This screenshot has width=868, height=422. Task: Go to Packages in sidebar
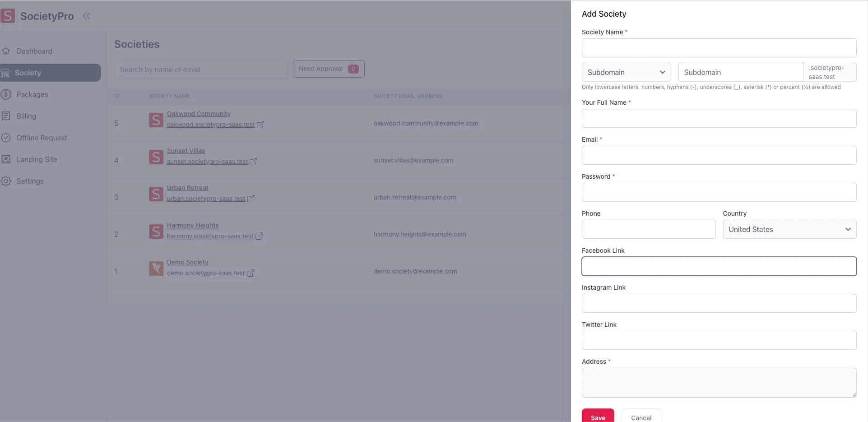click(x=32, y=94)
